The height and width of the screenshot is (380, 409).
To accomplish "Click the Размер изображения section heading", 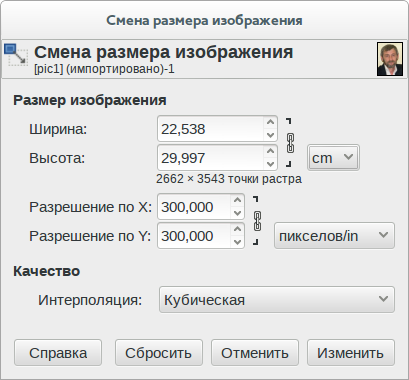I will [x=90, y=100].
